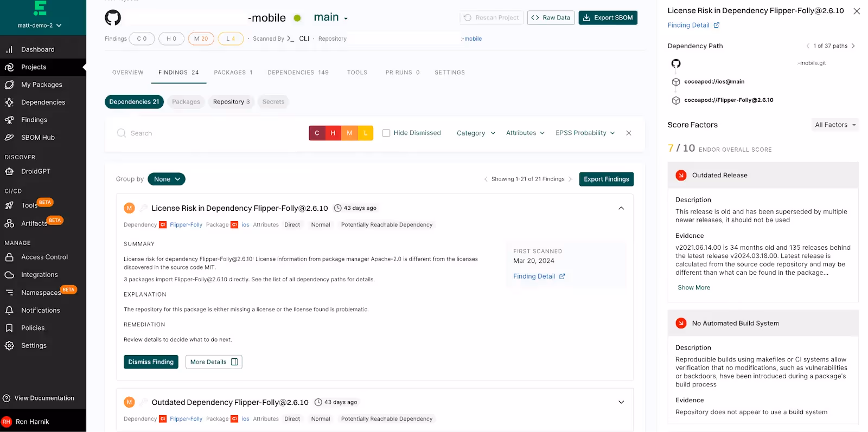The width and height of the screenshot is (868, 432).
Task: Open the main branch dropdown
Action: coord(331,17)
